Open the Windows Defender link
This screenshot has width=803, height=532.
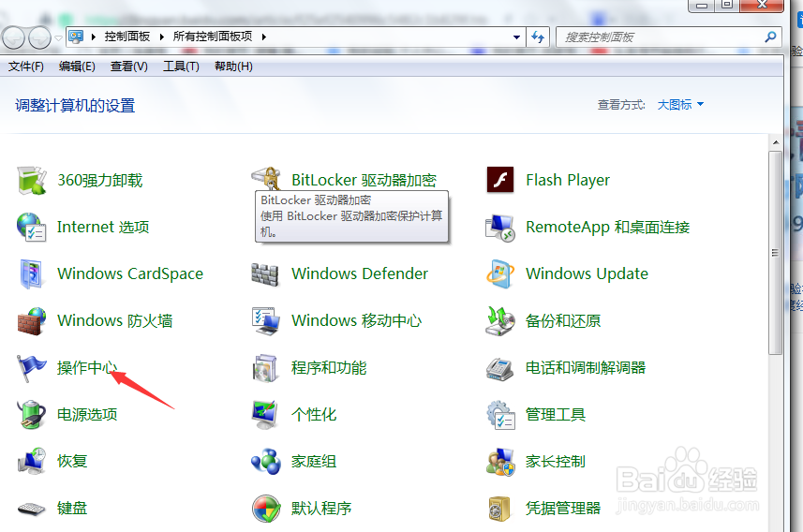pyautogui.click(x=360, y=273)
